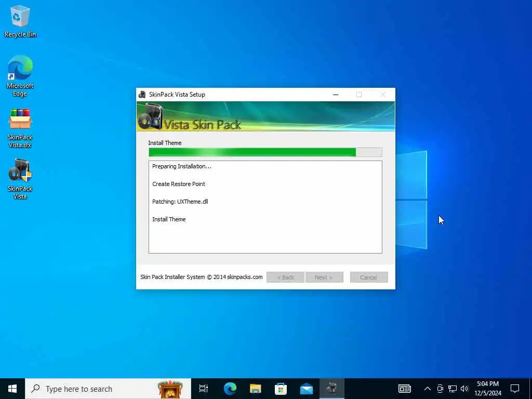Open the Recycle Bin desktop icon
Screen dimensions: 532x399
click(x=20, y=21)
